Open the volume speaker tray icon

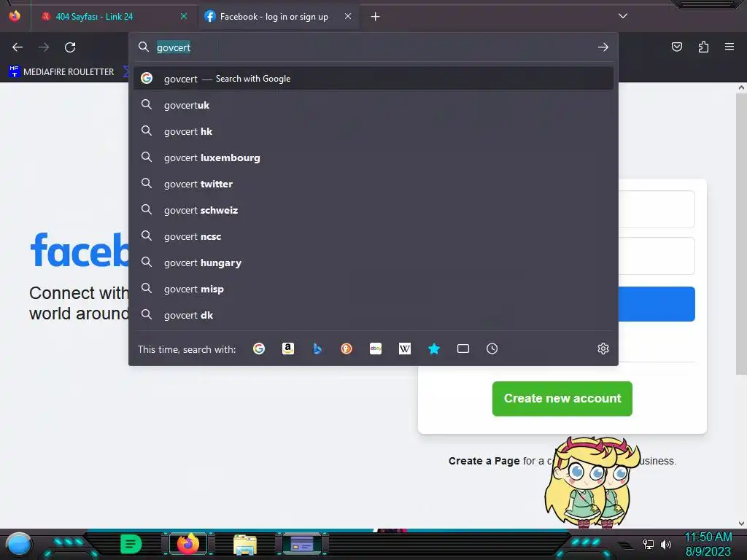pos(665,544)
